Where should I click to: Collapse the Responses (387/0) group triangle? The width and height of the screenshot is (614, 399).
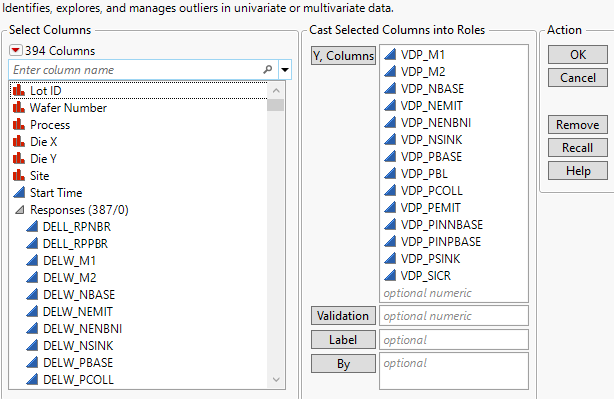pyautogui.click(x=19, y=210)
